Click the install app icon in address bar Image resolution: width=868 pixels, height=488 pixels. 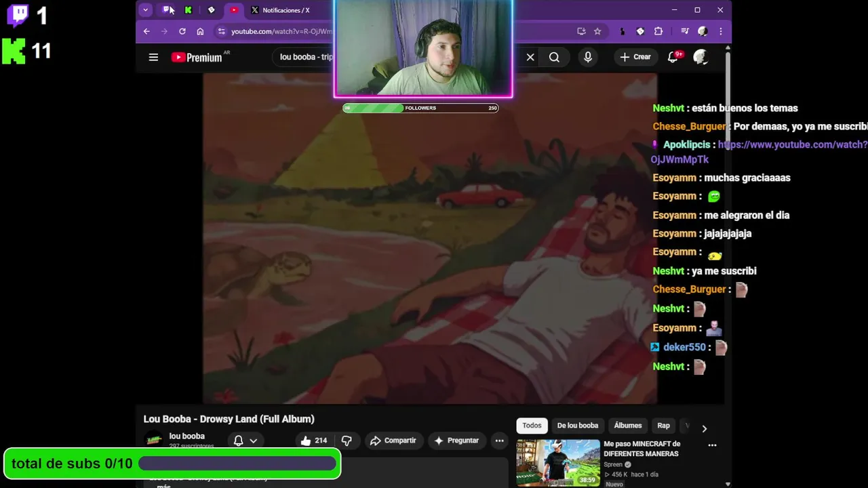pos(581,31)
